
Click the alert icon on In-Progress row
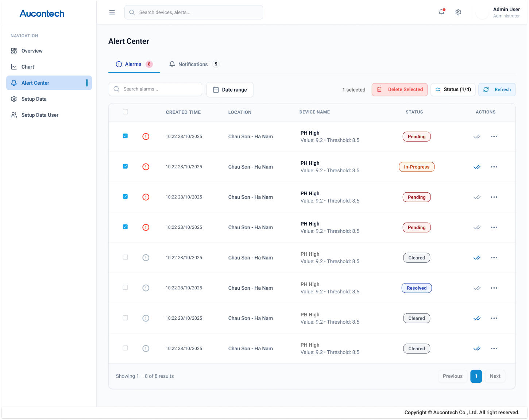point(146,167)
